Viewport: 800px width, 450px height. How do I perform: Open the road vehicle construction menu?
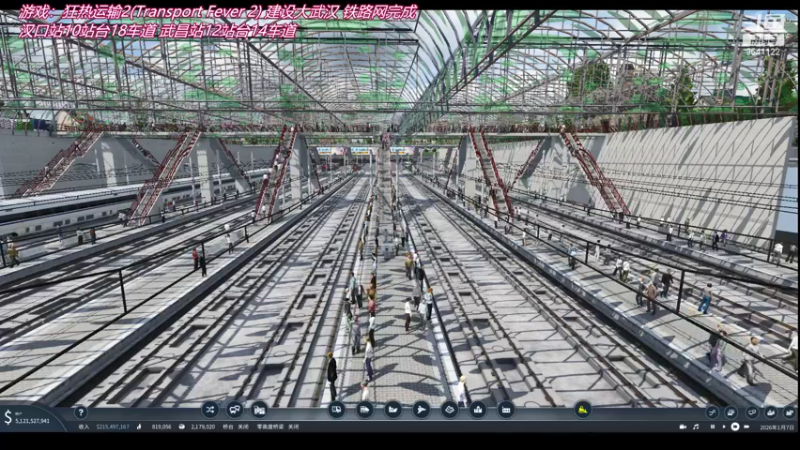point(336,410)
